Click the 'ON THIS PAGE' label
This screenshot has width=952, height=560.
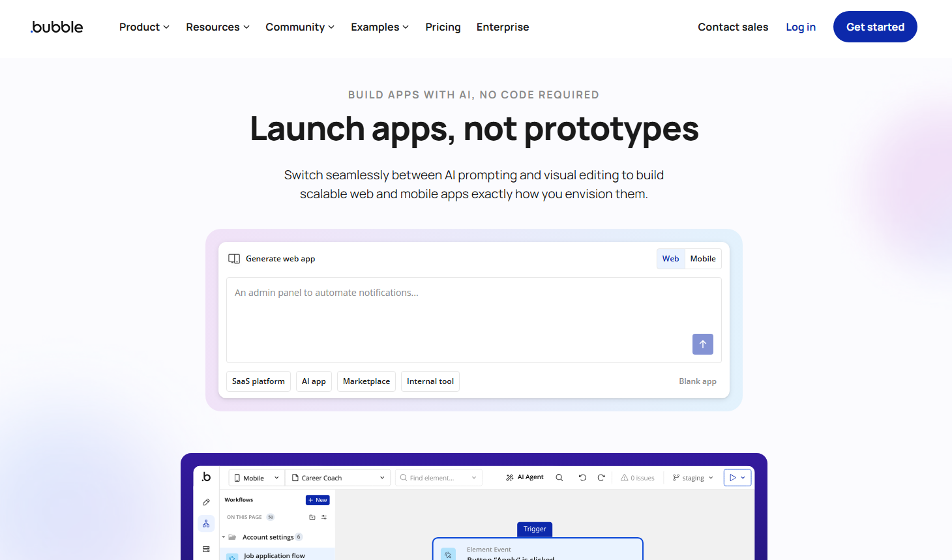click(x=245, y=517)
